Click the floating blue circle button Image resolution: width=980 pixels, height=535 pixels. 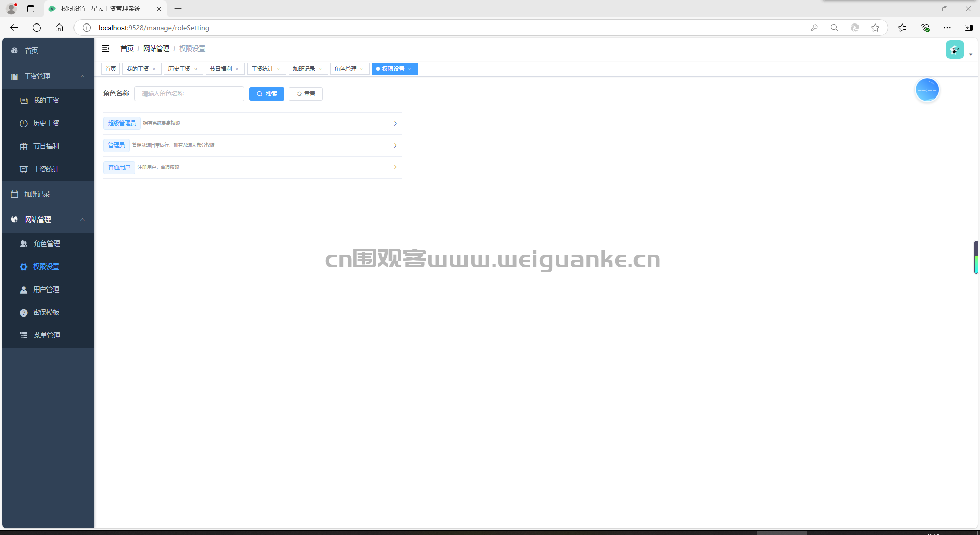[x=927, y=90]
